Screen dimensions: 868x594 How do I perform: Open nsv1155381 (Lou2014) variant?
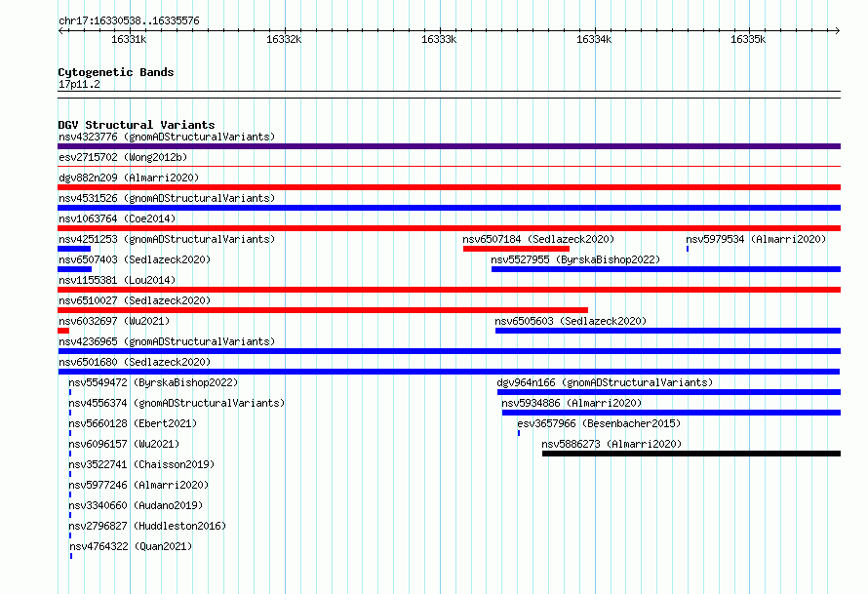[x=117, y=280]
